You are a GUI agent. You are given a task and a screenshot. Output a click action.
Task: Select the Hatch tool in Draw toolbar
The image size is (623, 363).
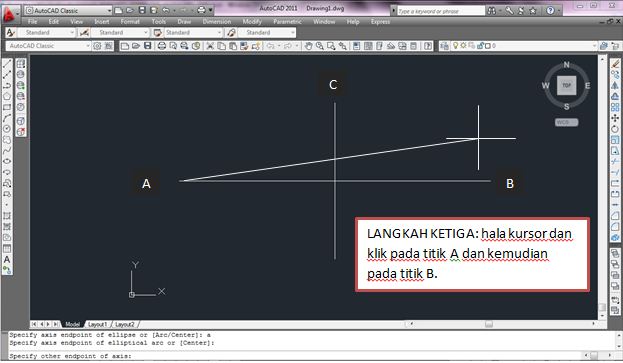[x=7, y=216]
